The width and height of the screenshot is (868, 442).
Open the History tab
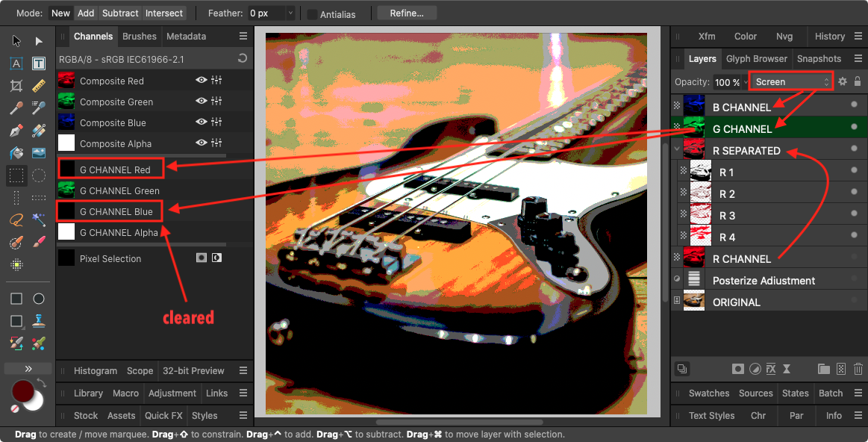click(832, 36)
